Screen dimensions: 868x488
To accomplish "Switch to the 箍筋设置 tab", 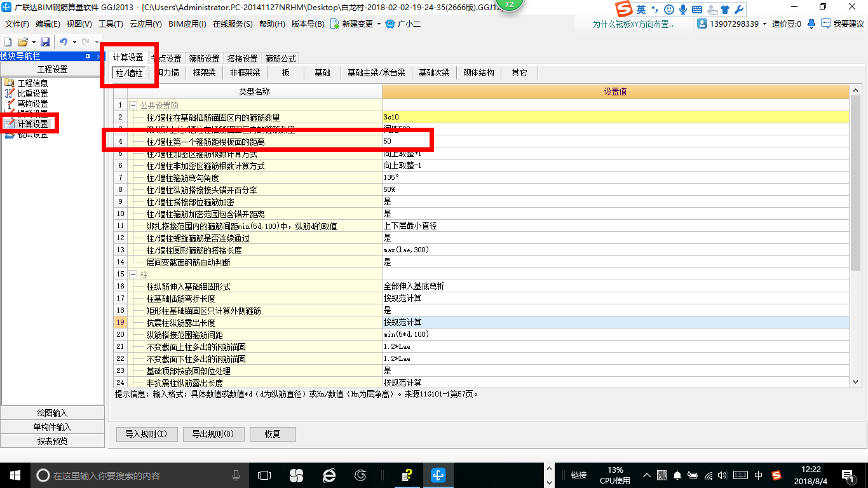I will point(204,58).
